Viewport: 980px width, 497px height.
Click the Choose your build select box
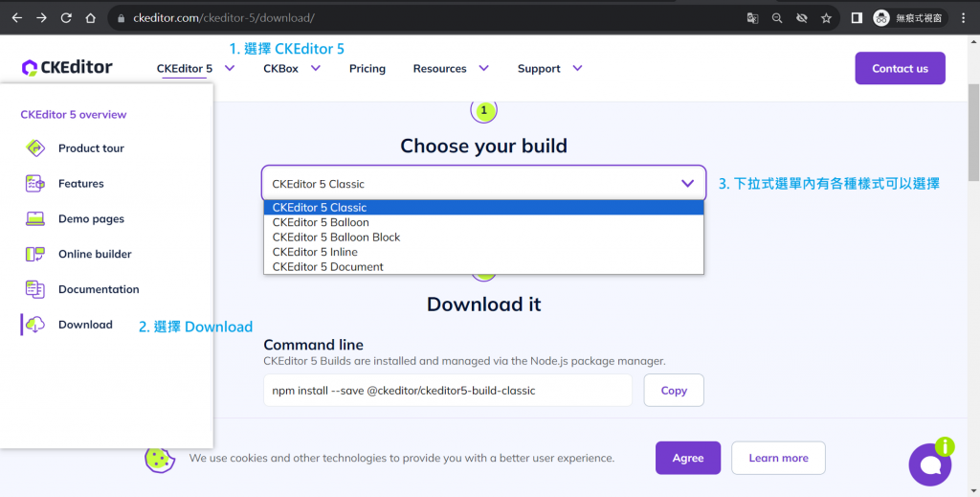point(483,183)
